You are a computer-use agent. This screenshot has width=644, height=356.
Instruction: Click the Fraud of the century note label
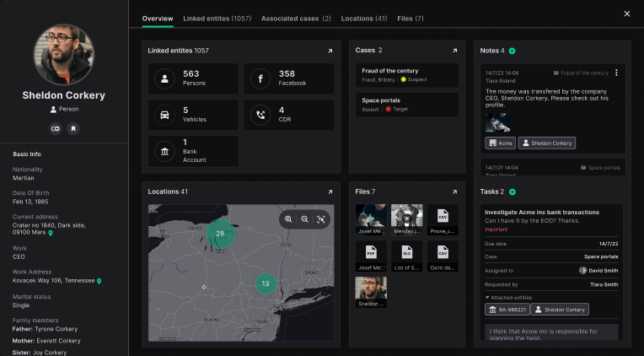[x=581, y=73]
